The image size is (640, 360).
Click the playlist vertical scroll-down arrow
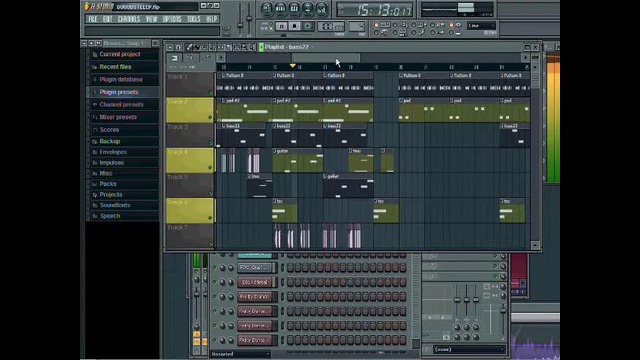pos(535,245)
